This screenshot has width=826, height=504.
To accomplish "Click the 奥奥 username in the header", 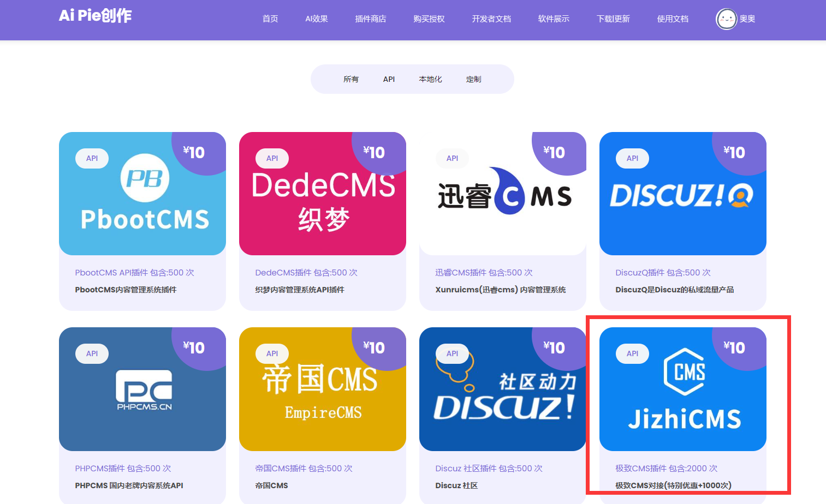I will (x=747, y=19).
